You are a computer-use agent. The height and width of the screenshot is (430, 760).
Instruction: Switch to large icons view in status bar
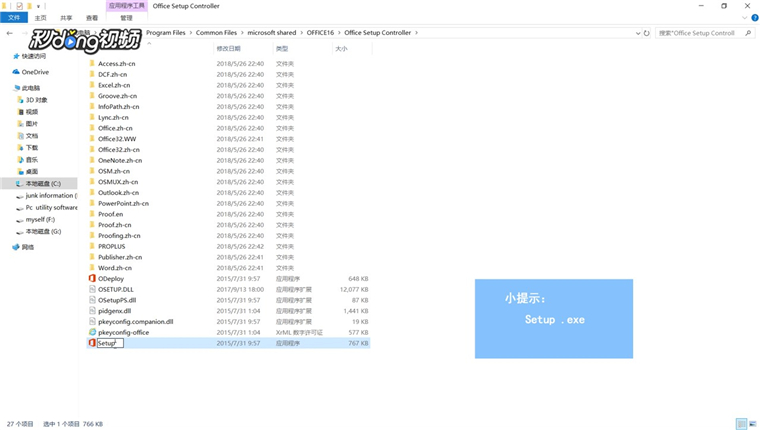[753, 424]
